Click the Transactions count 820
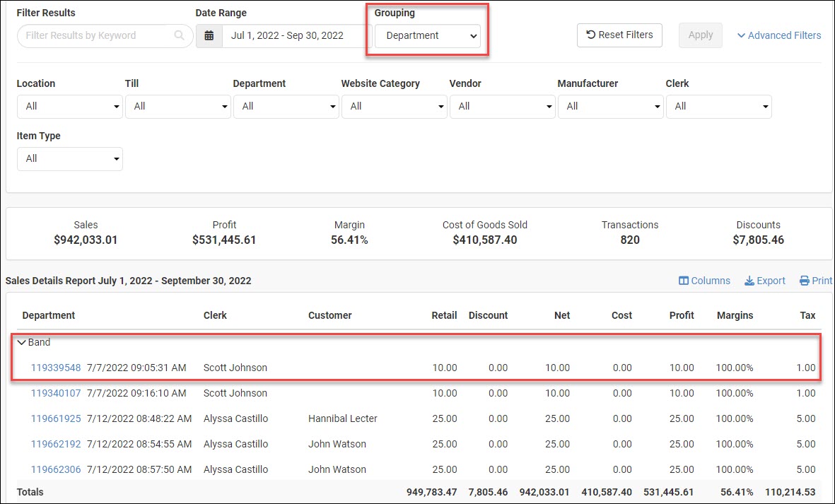Viewport: 835px width, 504px height. 630,240
